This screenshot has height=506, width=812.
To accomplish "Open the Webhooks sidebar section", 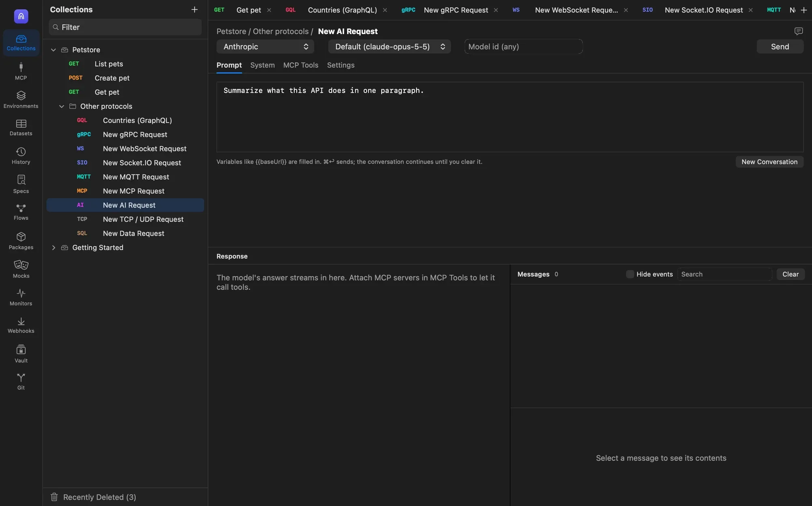I will pos(21,325).
